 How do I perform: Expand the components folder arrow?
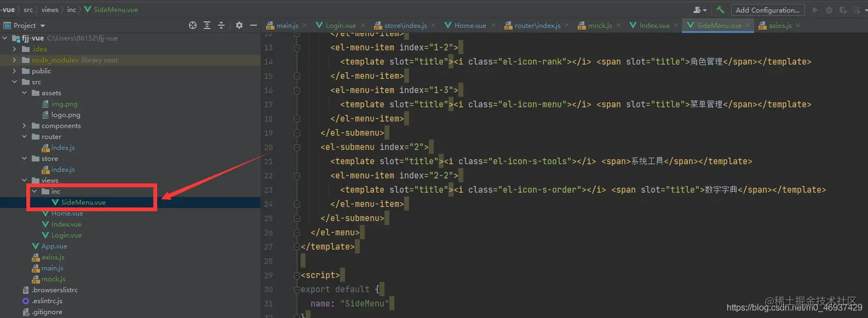point(25,126)
